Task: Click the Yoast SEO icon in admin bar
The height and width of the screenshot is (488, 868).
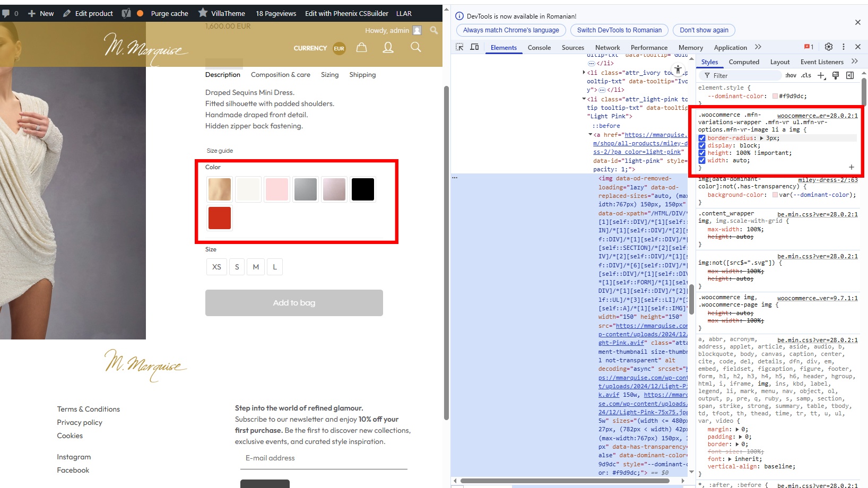Action: pos(126,13)
